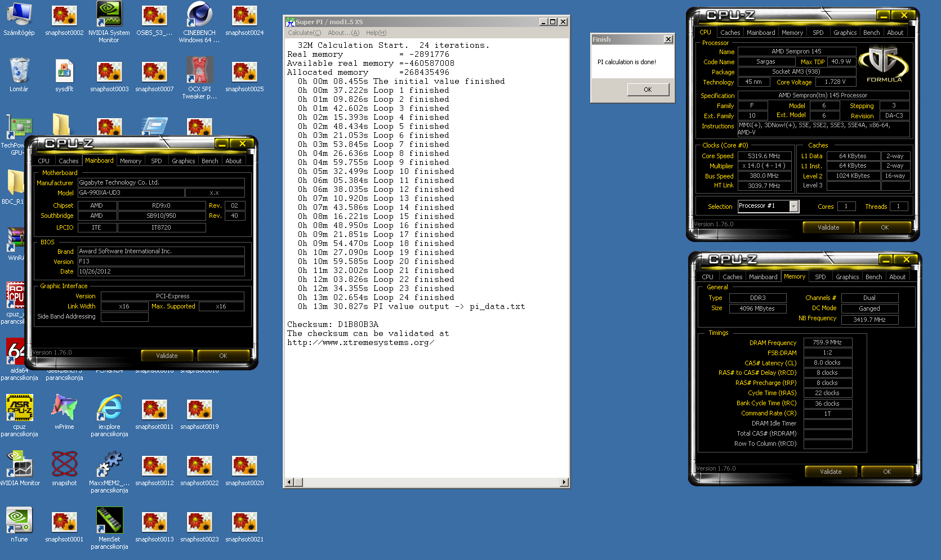Switch to Graphics tab in Mainboard CPU-Z window
Image resolution: width=941 pixels, height=560 pixels.
tap(184, 161)
